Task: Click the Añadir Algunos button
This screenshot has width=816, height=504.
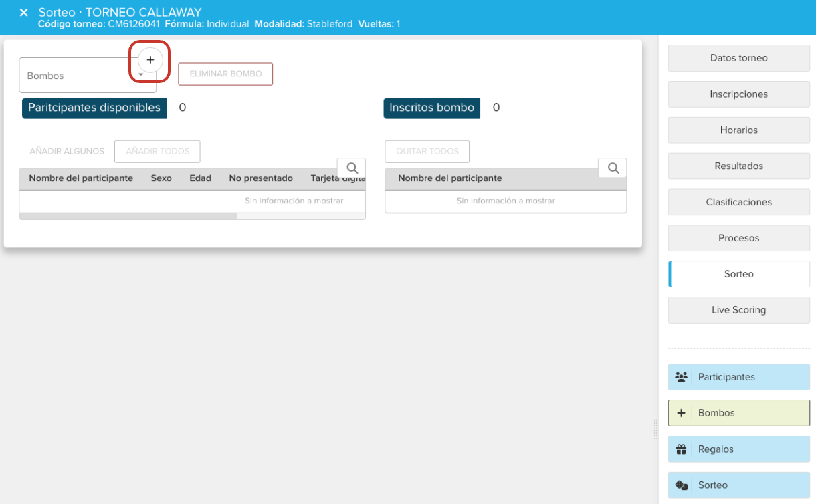Action: (x=67, y=152)
